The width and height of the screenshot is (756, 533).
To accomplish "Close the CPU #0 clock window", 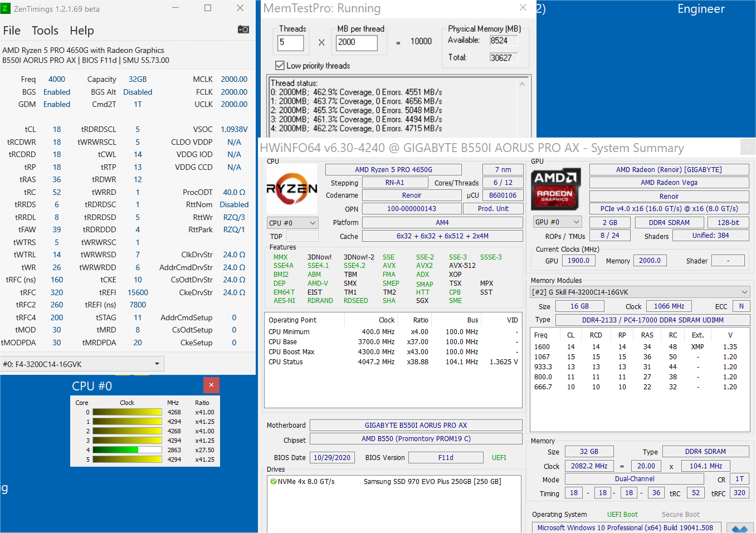I will coord(211,385).
